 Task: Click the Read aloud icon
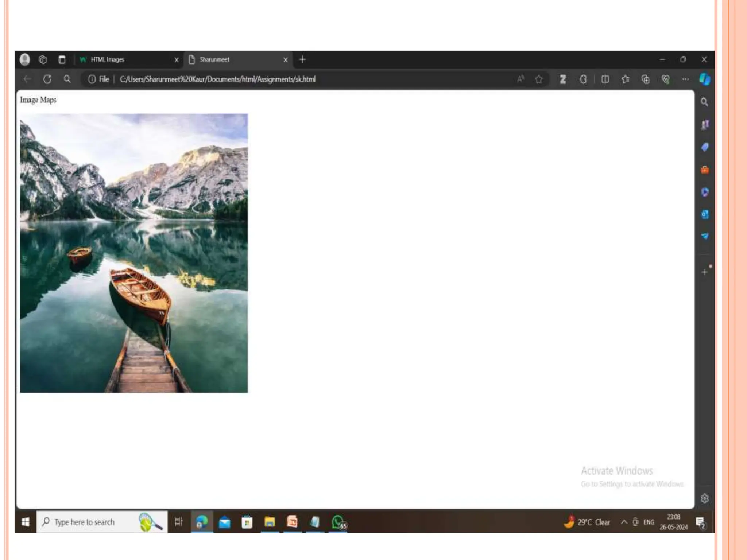(x=520, y=79)
